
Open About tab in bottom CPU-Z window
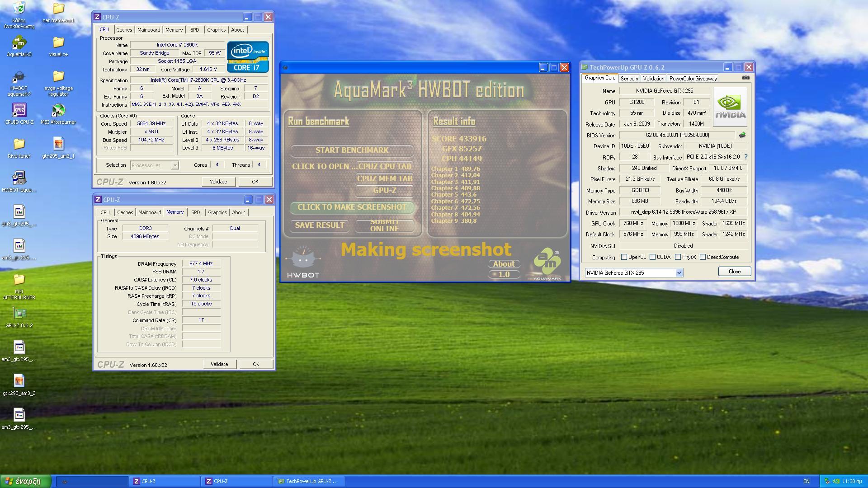click(238, 212)
